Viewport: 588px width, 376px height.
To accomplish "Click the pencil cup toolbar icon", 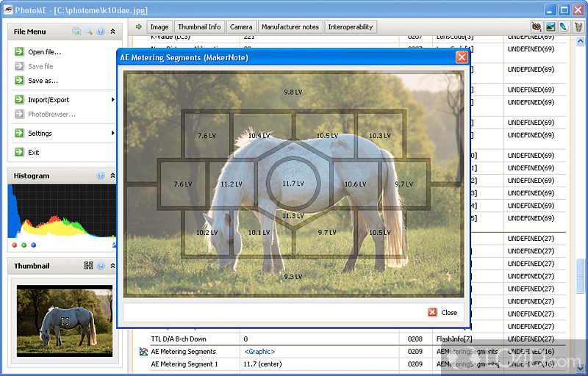I will [578, 27].
